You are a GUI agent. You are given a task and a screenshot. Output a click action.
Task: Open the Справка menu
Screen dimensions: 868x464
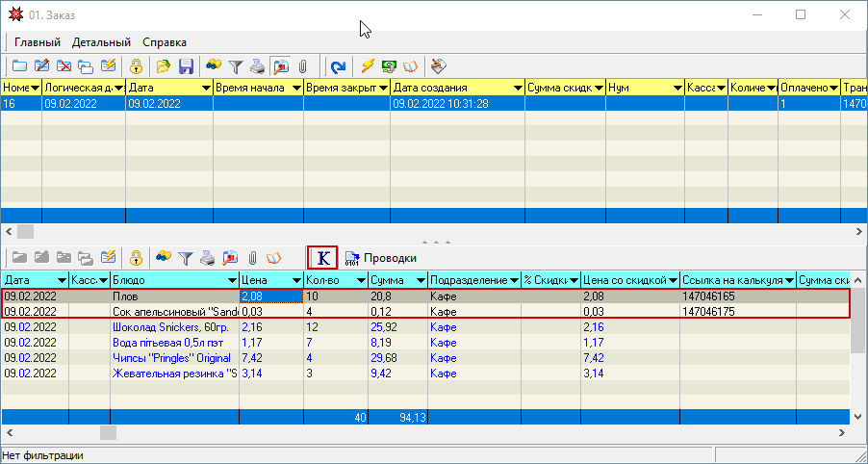tap(165, 42)
